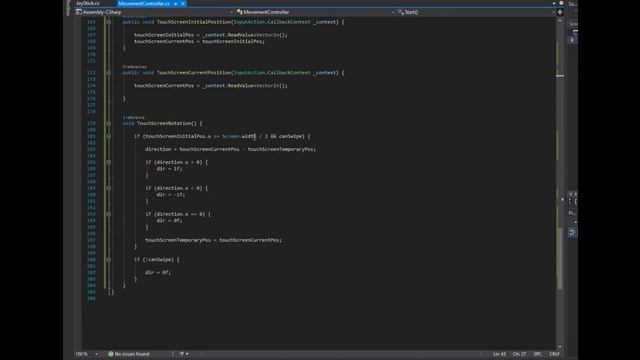The width and height of the screenshot is (640, 360).
Task: Switch to the JoyStick.cs tab
Action: [x=88, y=3]
